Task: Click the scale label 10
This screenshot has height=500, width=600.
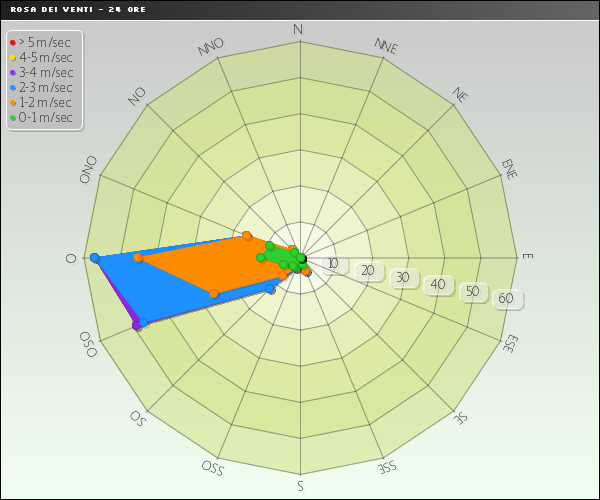Action: tap(333, 263)
